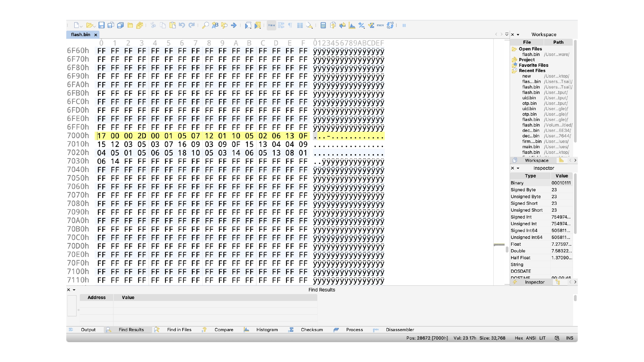Image resolution: width=644 pixels, height=362 pixels.
Task: Click the Inspector panel vertical scrollbar
Action: [575, 204]
